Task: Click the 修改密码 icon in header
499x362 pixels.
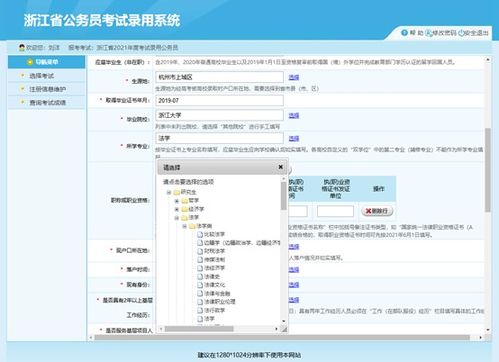Action: (429, 33)
